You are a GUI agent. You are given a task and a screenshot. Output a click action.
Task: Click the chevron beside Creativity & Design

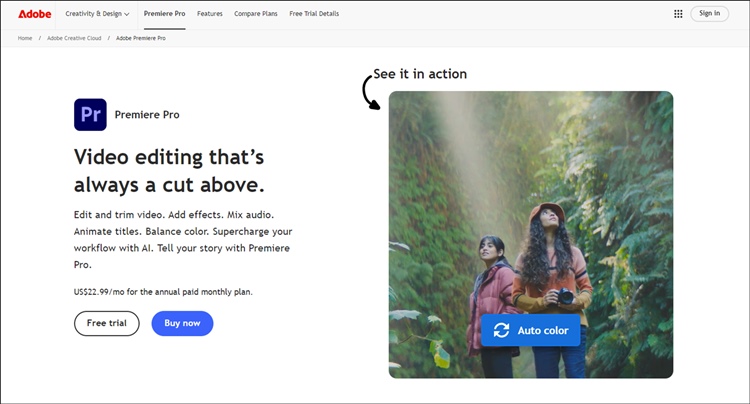[x=127, y=14]
